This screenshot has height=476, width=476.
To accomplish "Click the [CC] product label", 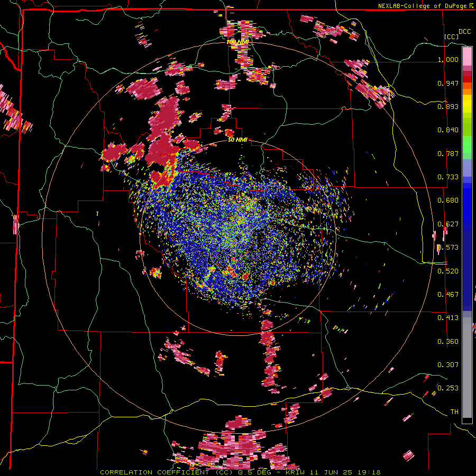I will (x=451, y=36).
